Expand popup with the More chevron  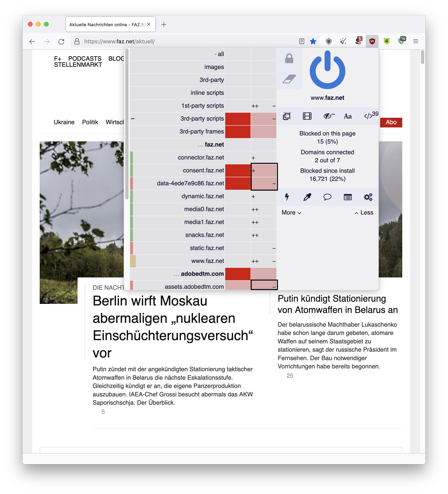click(x=291, y=213)
